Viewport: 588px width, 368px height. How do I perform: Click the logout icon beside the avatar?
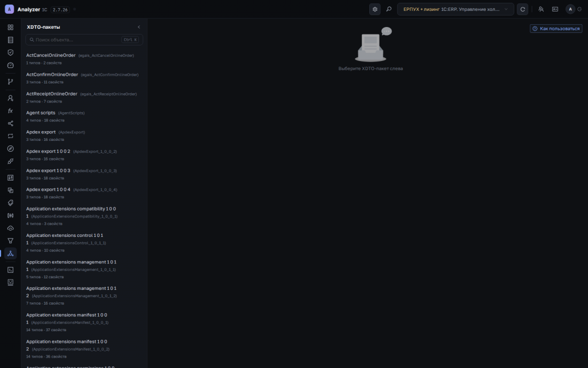580,9
